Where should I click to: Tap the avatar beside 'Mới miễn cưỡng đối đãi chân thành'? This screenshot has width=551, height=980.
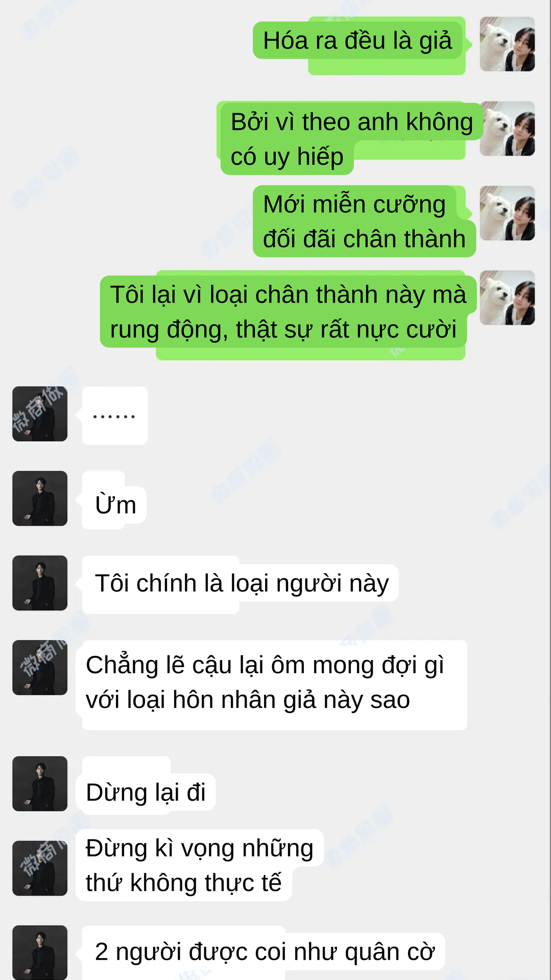coord(507,213)
